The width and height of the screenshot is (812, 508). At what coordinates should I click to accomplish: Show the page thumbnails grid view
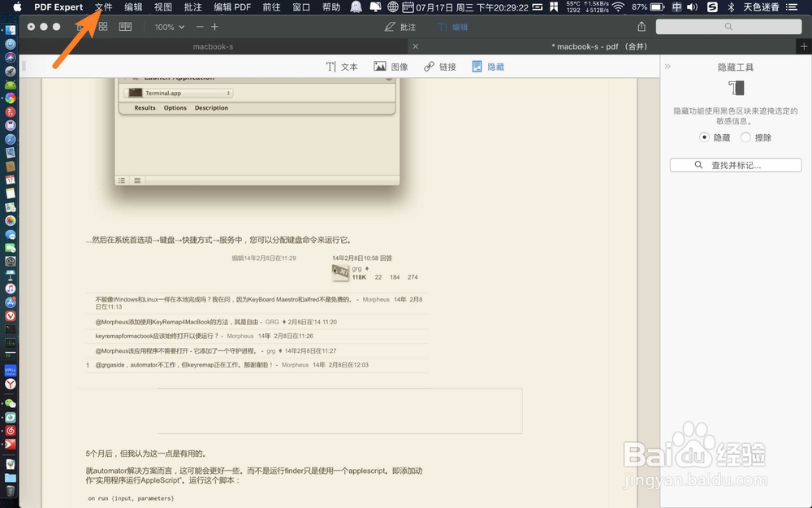(103, 27)
